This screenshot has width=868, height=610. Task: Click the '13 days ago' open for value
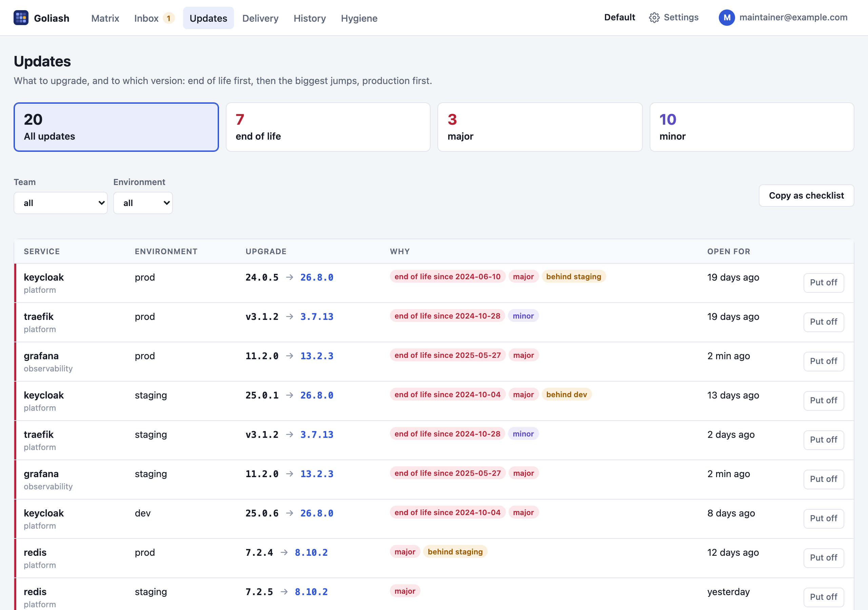[733, 395]
